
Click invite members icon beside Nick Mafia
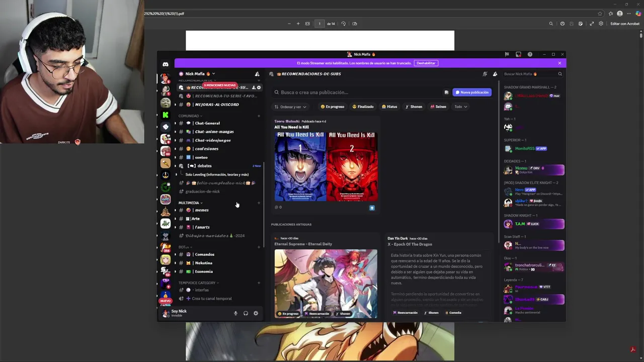point(257,74)
